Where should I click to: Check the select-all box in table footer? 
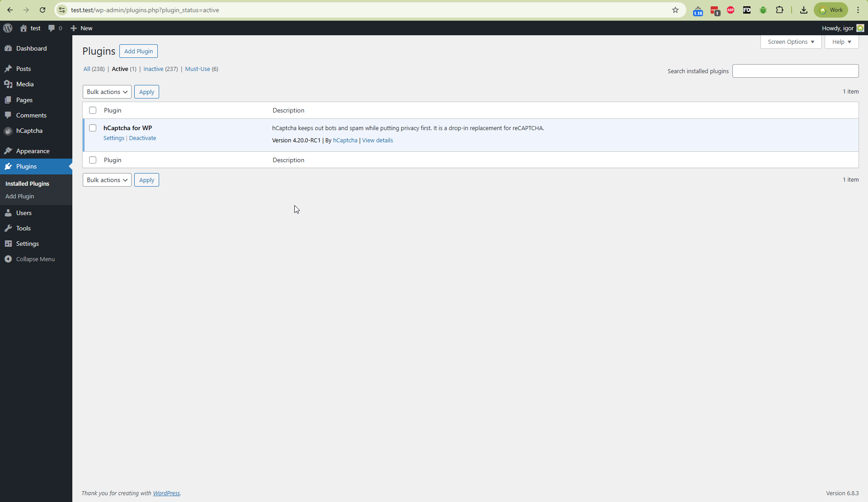pyautogui.click(x=93, y=160)
